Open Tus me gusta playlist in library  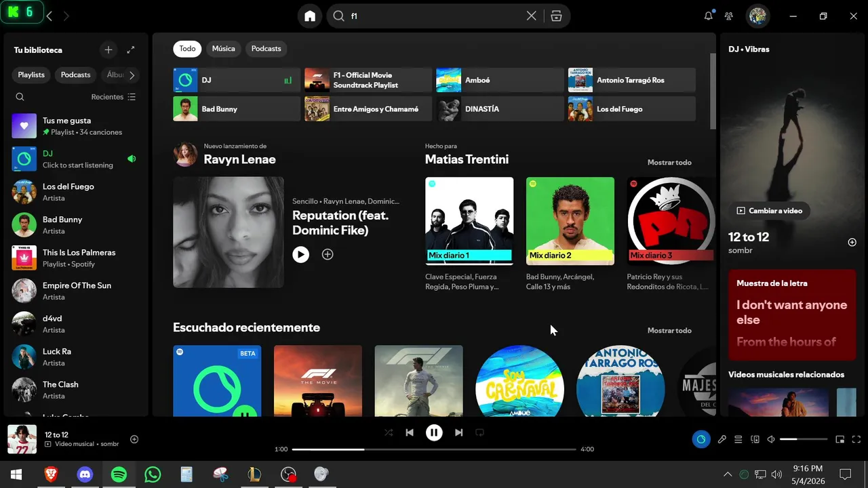pos(75,126)
